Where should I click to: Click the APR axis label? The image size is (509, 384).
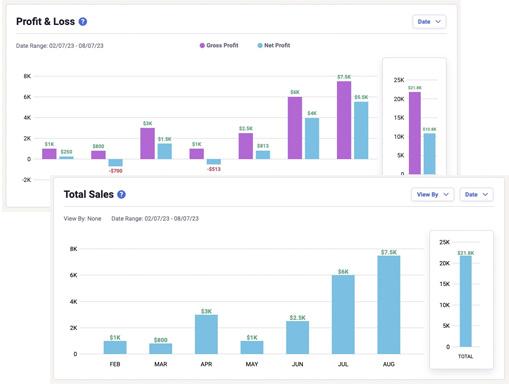pos(206,364)
